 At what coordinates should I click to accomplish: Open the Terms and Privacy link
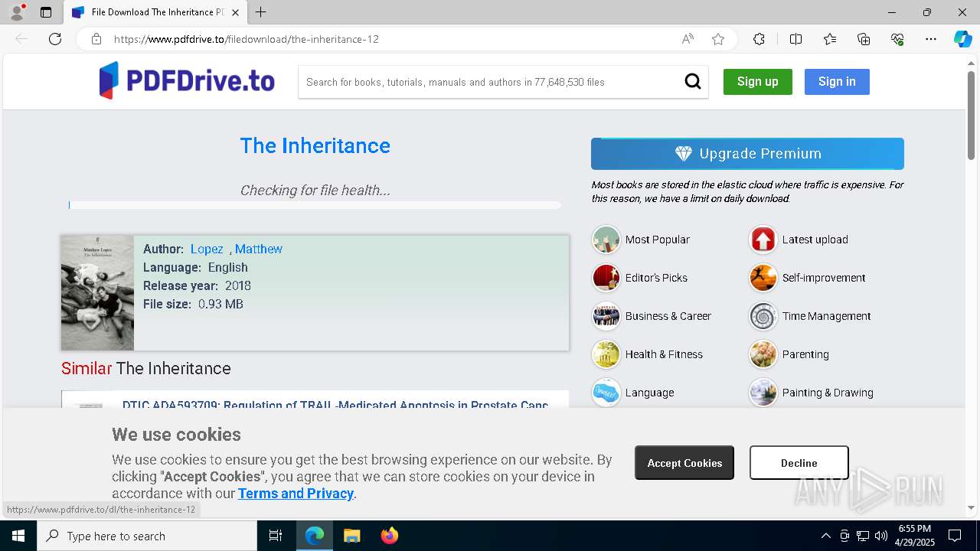click(x=296, y=494)
